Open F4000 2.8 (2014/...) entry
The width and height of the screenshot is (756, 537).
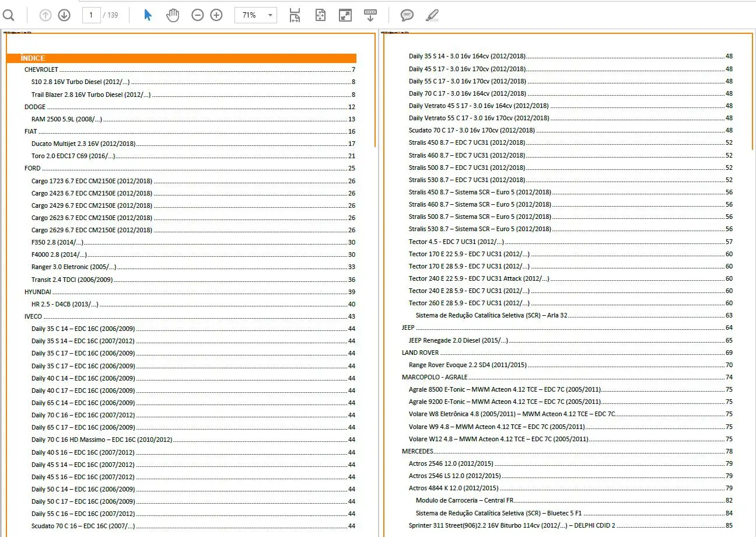[194, 254]
